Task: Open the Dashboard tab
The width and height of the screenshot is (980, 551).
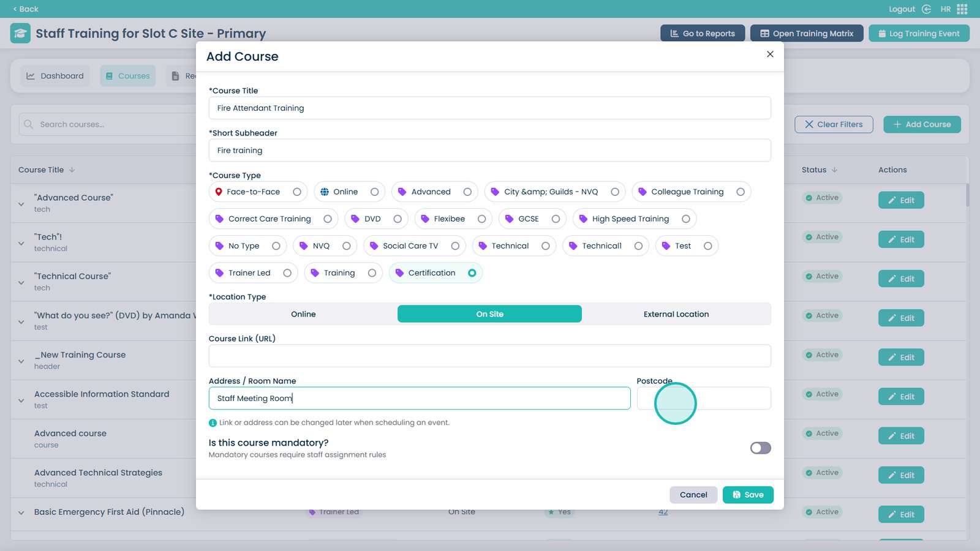Action: coord(55,76)
